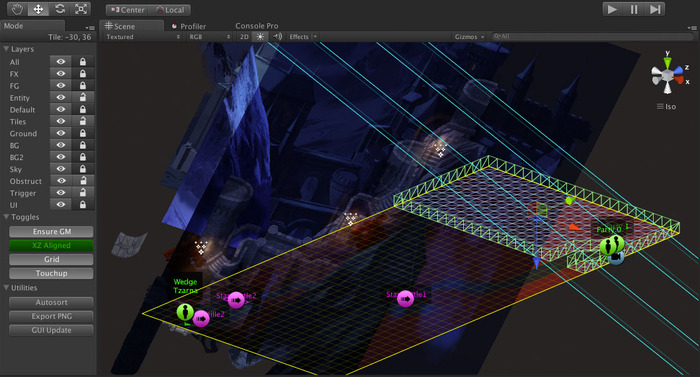
Task: Open the Console Pro tab
Action: pyautogui.click(x=257, y=26)
